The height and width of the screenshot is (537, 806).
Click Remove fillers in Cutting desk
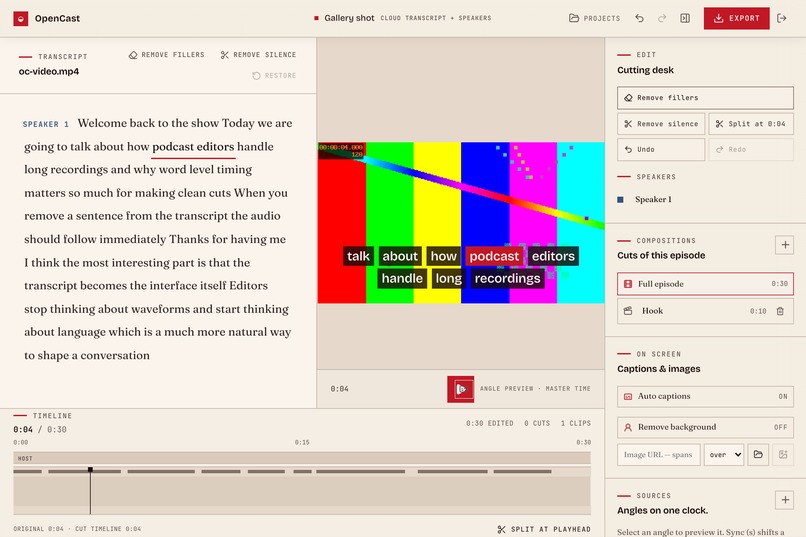(x=705, y=98)
